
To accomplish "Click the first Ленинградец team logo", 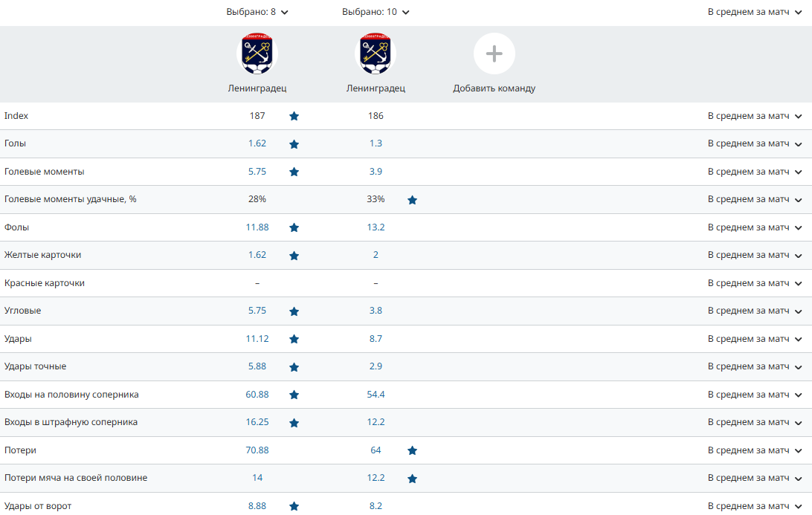I will [x=257, y=54].
